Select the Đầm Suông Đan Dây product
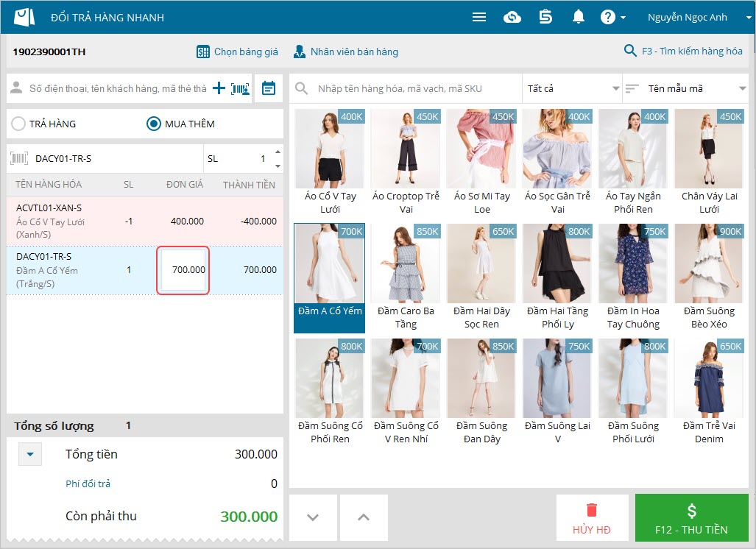 [x=481, y=392]
